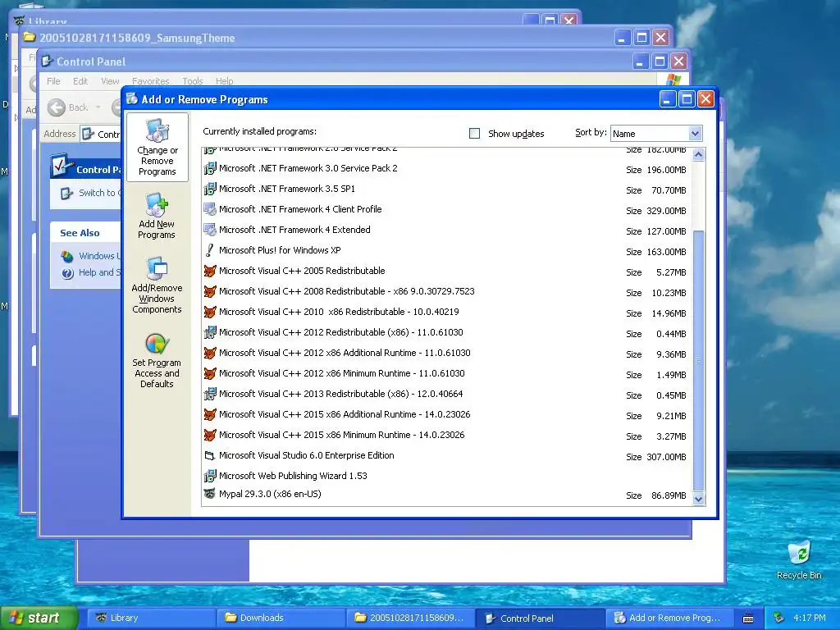Click Add or Remove Prog... taskbar button

(669, 619)
